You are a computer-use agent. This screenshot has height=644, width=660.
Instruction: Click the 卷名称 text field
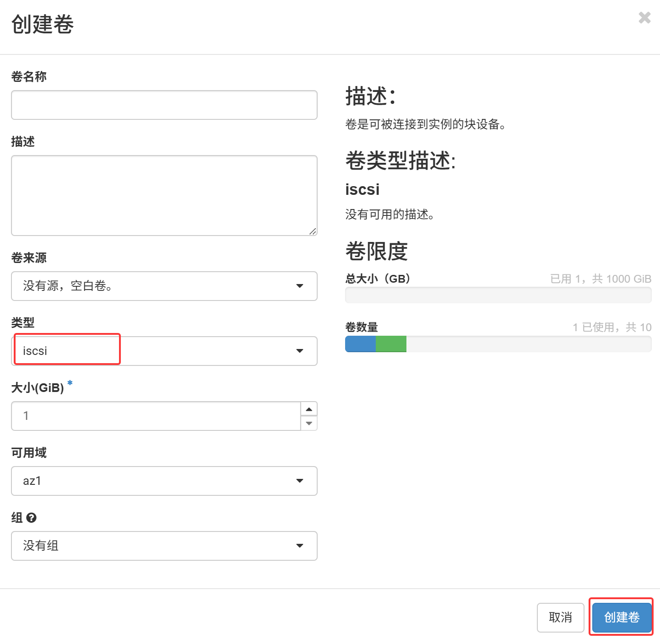pyautogui.click(x=164, y=105)
